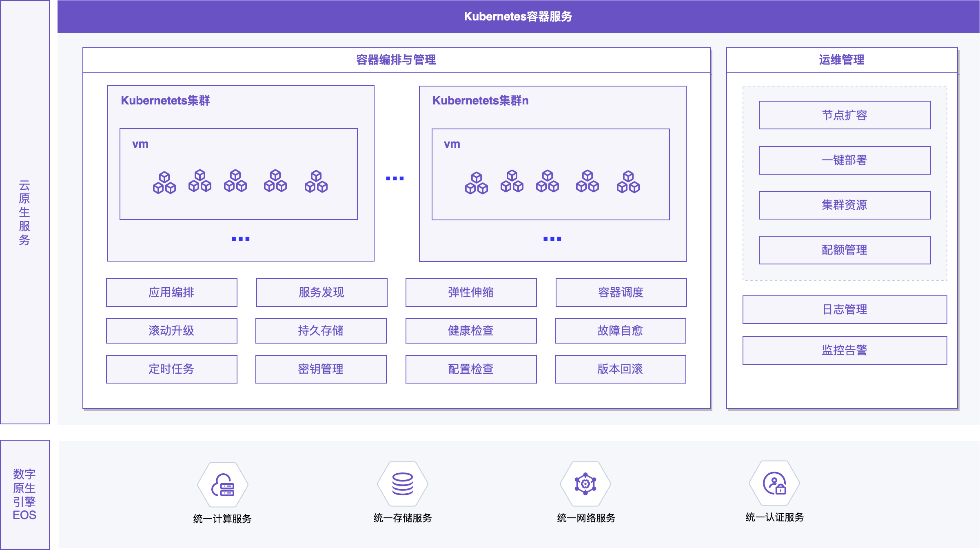The height and width of the screenshot is (550, 980).
Task: Click the 容器调度 box
Action: click(621, 293)
